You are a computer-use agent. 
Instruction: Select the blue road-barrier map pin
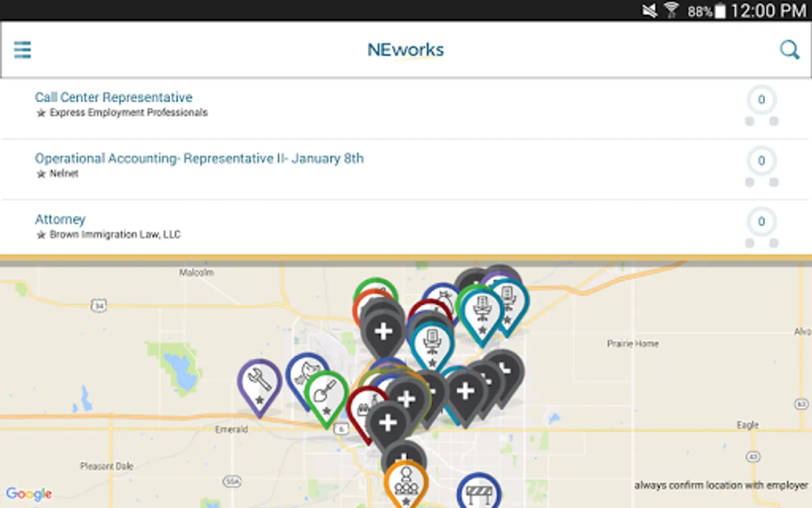[479, 491]
